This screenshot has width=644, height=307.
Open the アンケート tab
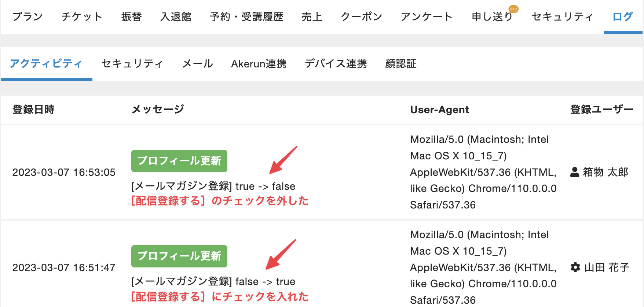(427, 17)
